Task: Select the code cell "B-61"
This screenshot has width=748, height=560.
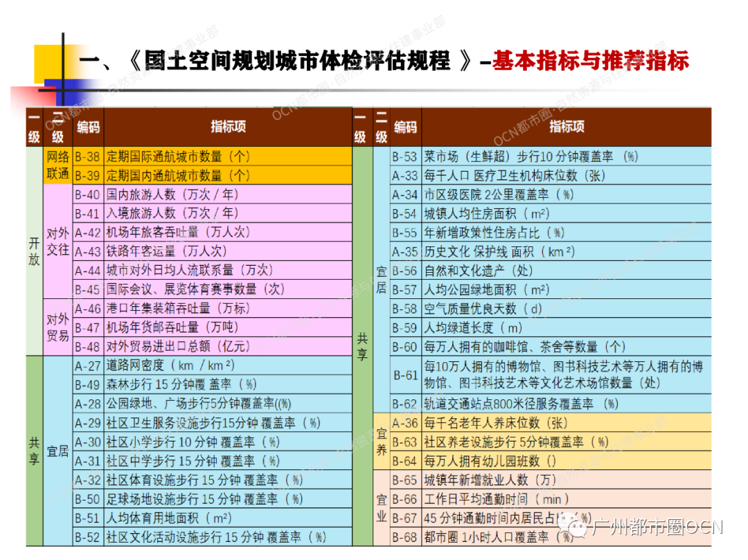Action: pos(405,375)
